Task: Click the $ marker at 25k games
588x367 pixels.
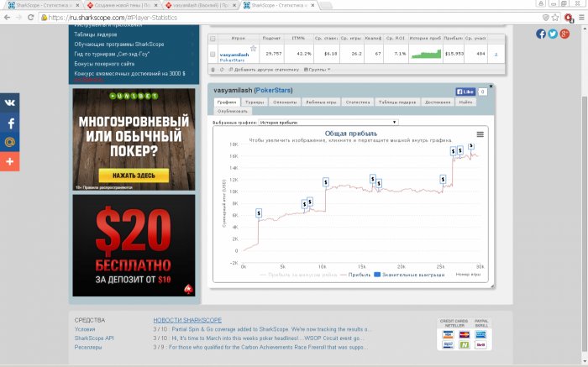Action: [x=443, y=179]
